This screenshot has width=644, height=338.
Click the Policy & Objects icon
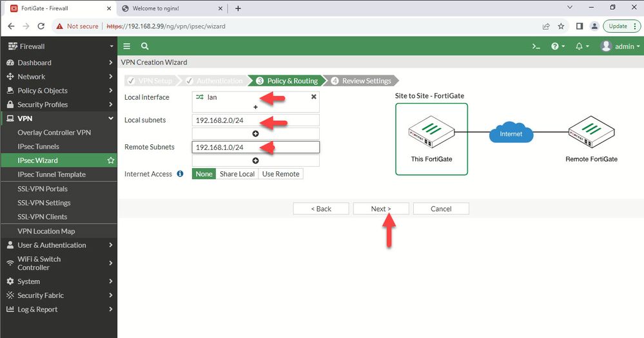coord(10,91)
